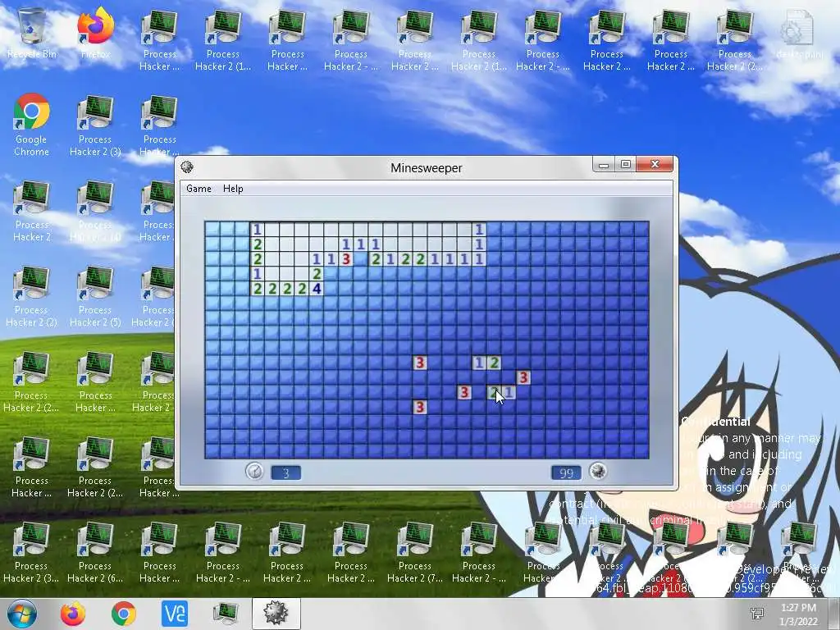Screen dimensions: 840x630
Task: Select the Recycle Bin desktop icon
Action: coord(32,33)
